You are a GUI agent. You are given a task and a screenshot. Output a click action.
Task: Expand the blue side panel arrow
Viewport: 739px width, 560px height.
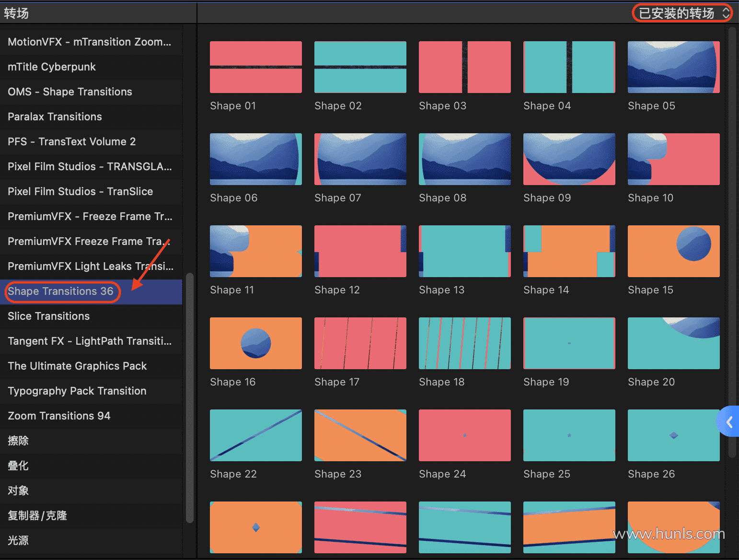(x=729, y=422)
